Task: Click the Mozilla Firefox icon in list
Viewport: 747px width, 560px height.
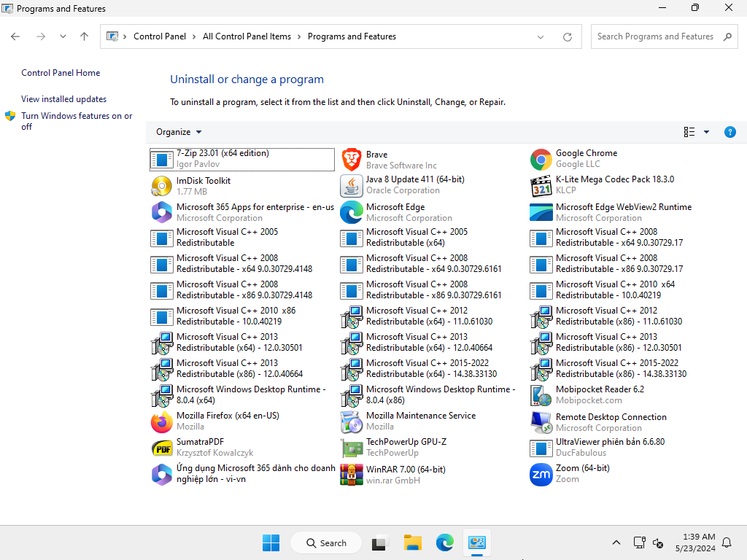Action: pos(162,421)
